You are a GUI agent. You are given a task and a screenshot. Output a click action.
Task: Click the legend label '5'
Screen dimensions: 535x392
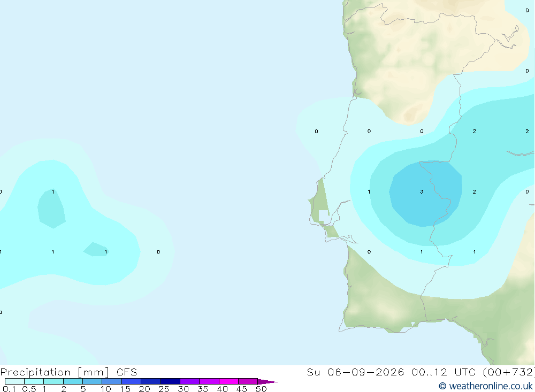[83, 389]
